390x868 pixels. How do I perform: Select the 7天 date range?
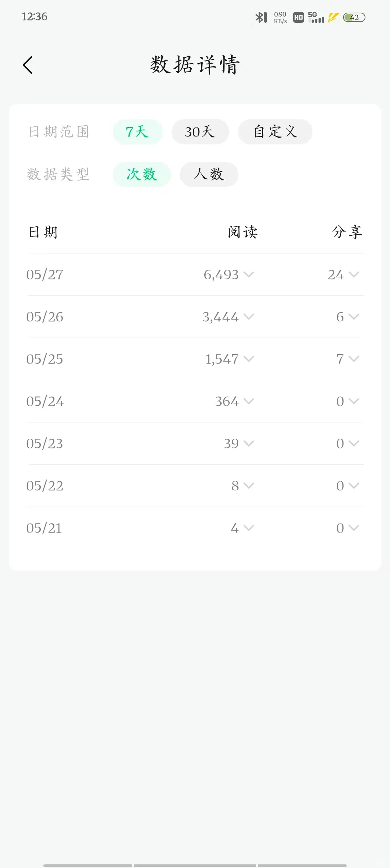tap(138, 132)
